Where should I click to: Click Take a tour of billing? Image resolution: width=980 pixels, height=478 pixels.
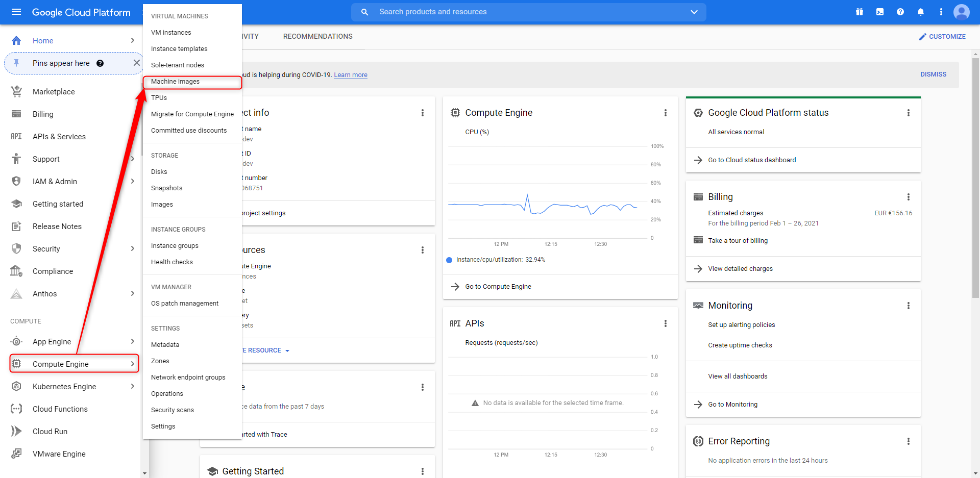[738, 241]
